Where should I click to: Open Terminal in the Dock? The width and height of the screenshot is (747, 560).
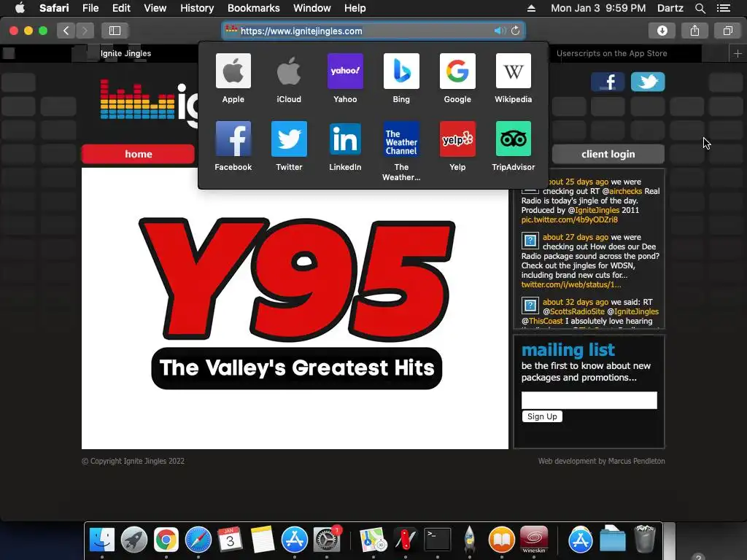(438, 540)
